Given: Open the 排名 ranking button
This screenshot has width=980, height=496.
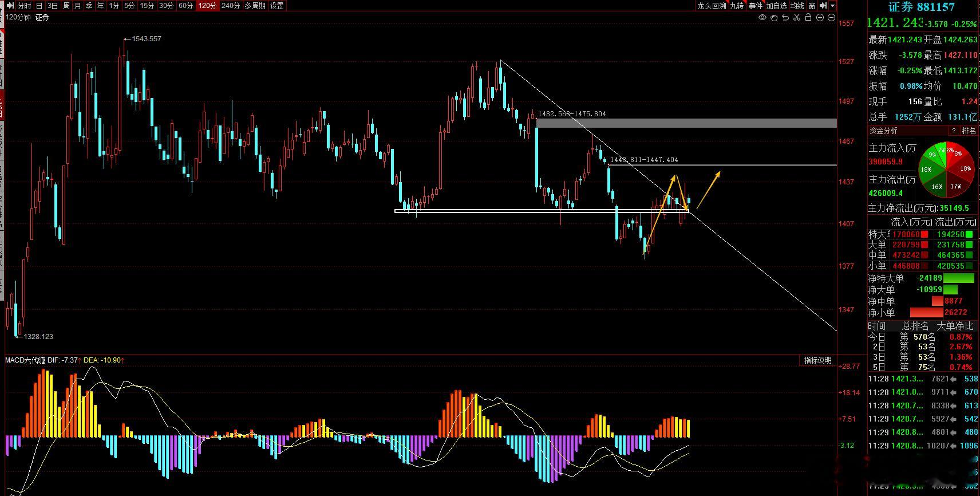Looking at the screenshot, I should (969, 131).
